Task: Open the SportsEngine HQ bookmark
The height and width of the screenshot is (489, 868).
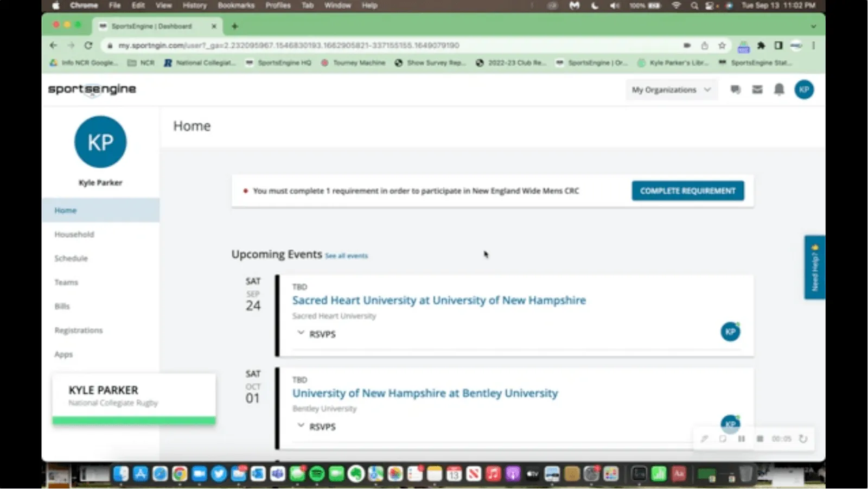Action: click(x=279, y=63)
